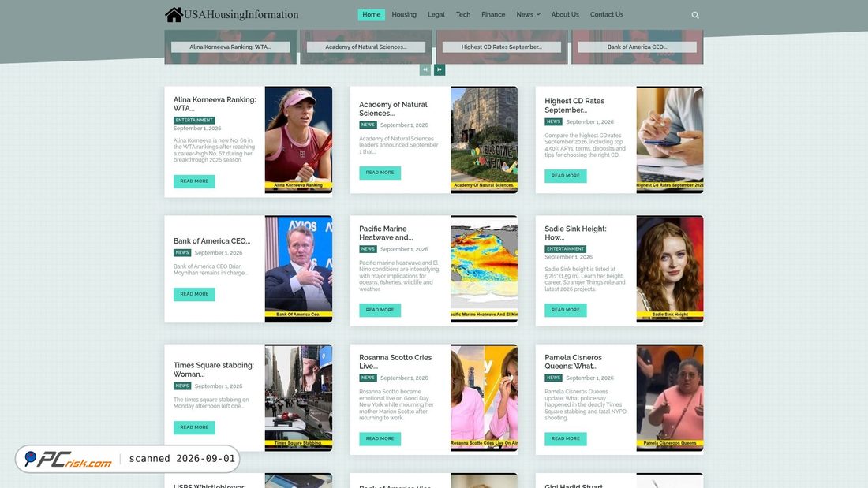Open Rosanna Scotto crying thumbnail
868x488 pixels.
484,398
